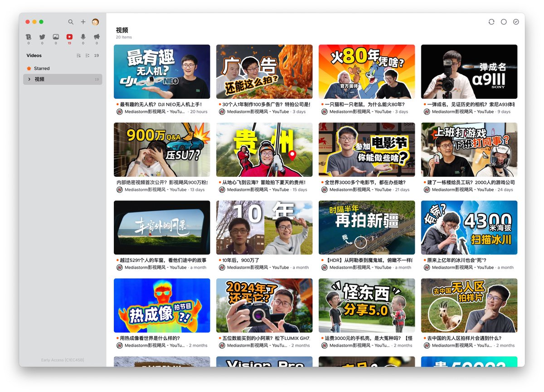Toggle the unread-only circle filter
544x392 pixels.
coord(504,22)
